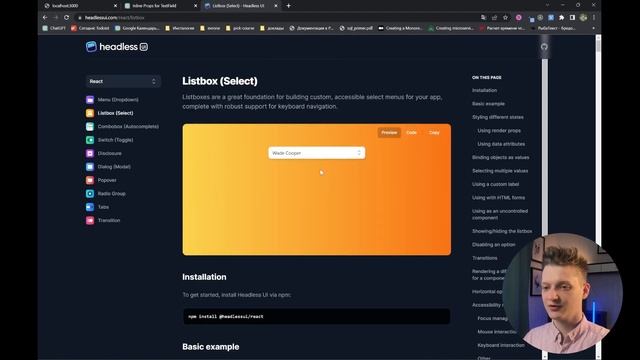Jump to Installation in On This Page

click(484, 90)
